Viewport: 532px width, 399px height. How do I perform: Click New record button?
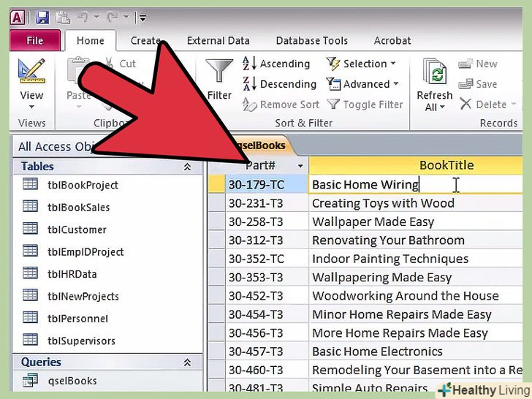pyautogui.click(x=478, y=64)
